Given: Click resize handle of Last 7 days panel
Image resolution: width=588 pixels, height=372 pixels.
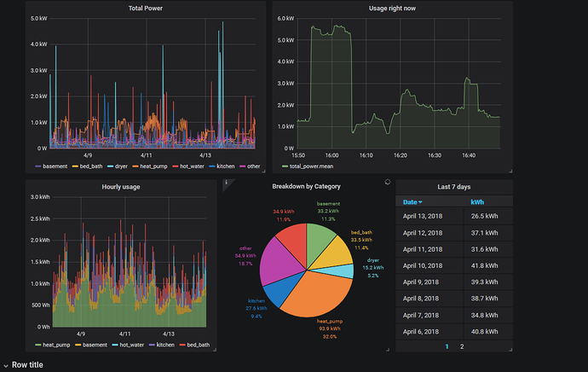Looking at the screenshot, I should pyautogui.click(x=510, y=350).
